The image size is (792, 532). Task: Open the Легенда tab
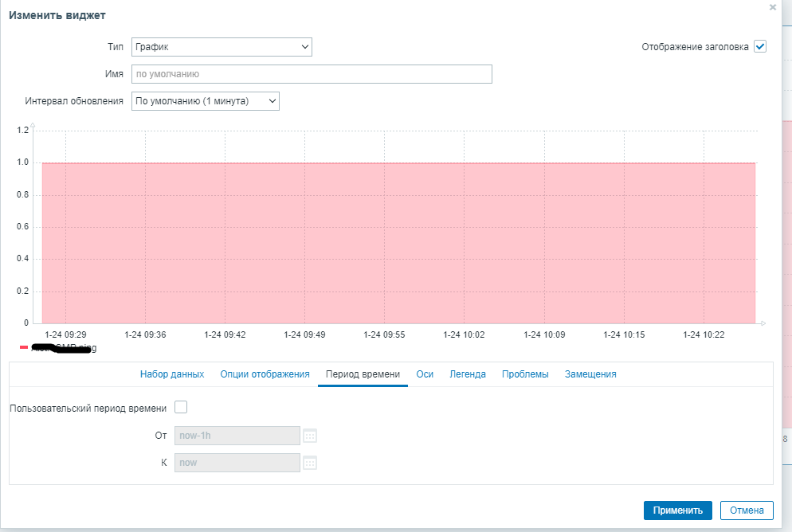pos(468,374)
